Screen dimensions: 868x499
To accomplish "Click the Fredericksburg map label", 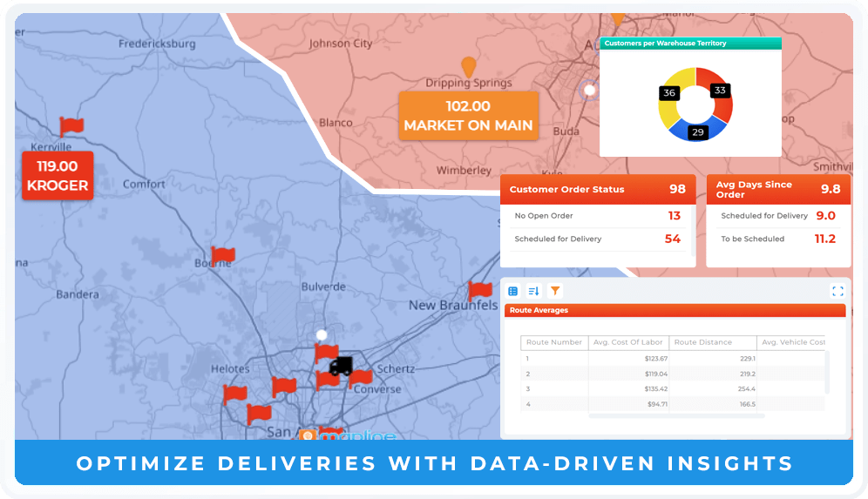I will tap(157, 44).
